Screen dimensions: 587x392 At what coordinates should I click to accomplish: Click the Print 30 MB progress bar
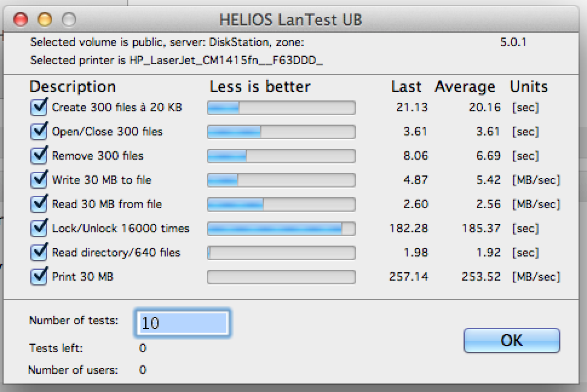click(x=281, y=277)
